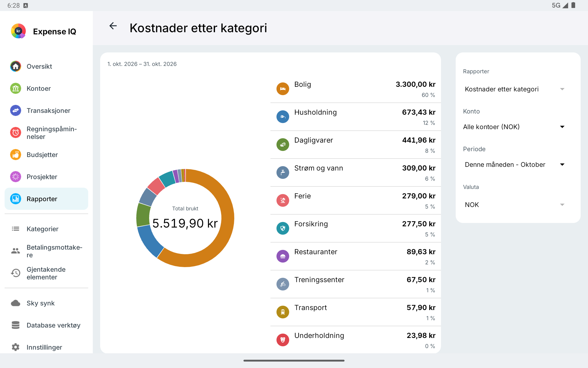Go to Budsjetter menu entry
The image size is (588, 368).
point(46,155)
